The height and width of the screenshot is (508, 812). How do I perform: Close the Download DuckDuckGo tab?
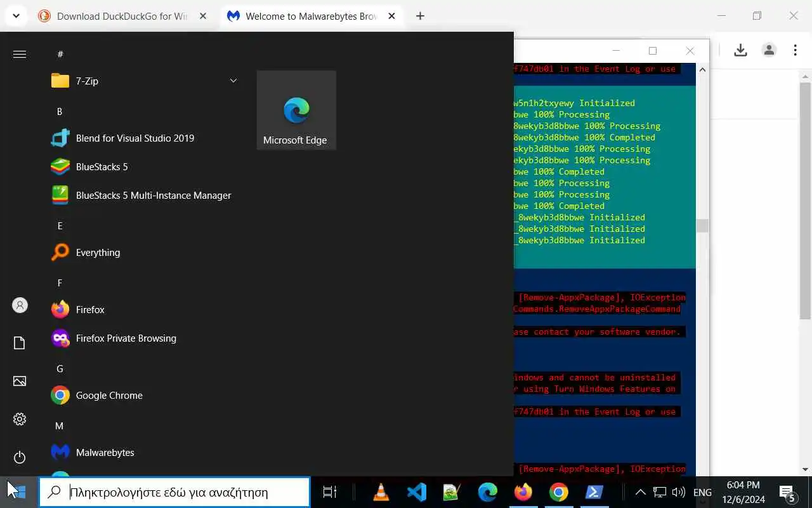pos(203,16)
